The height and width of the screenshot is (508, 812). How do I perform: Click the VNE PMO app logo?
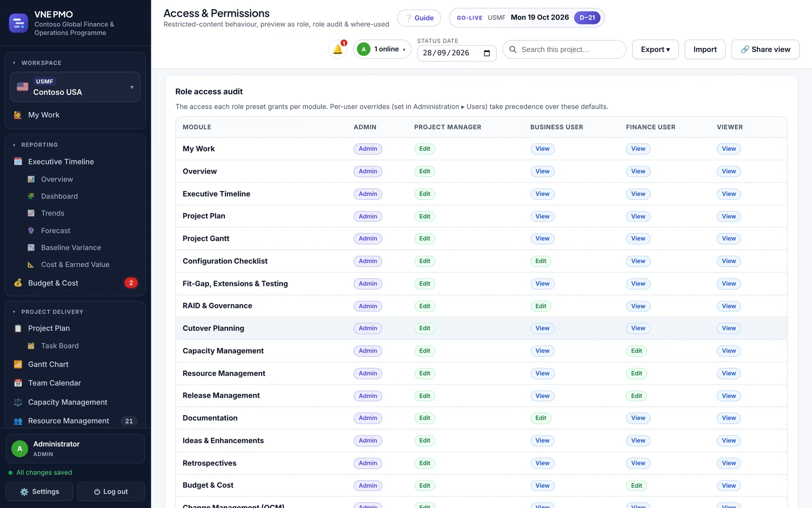[19, 23]
